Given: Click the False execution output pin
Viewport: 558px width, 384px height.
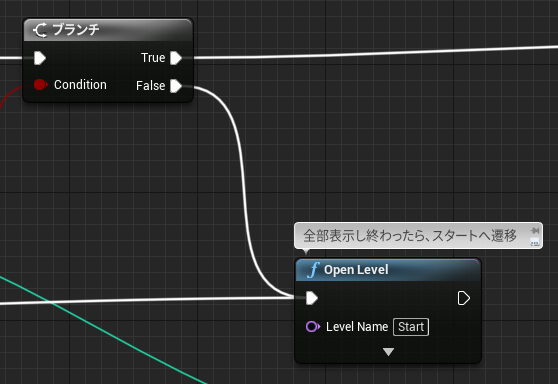Looking at the screenshot, I should click(176, 86).
